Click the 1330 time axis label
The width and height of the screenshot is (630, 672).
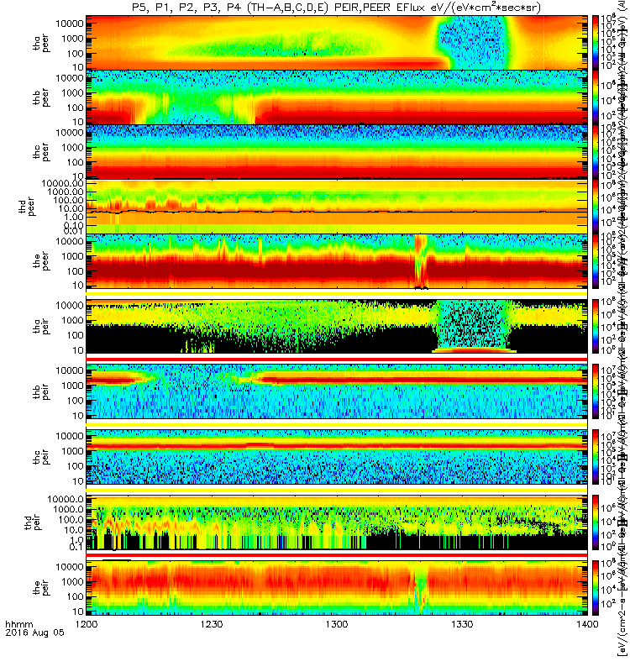tap(462, 624)
